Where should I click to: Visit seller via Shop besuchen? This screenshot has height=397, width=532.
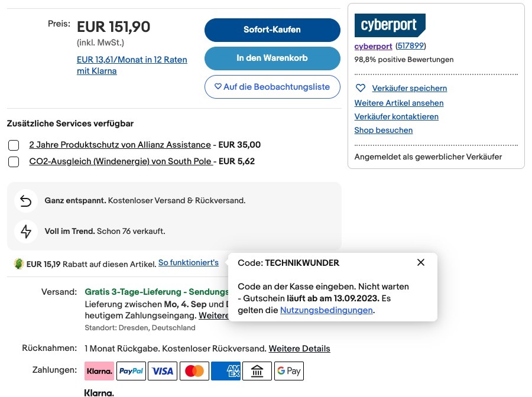[384, 130]
